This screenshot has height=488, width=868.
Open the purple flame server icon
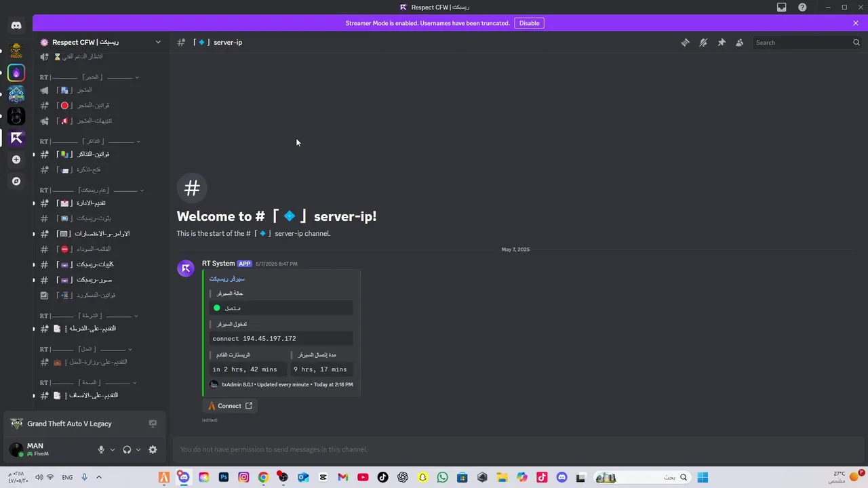pyautogui.click(x=16, y=73)
